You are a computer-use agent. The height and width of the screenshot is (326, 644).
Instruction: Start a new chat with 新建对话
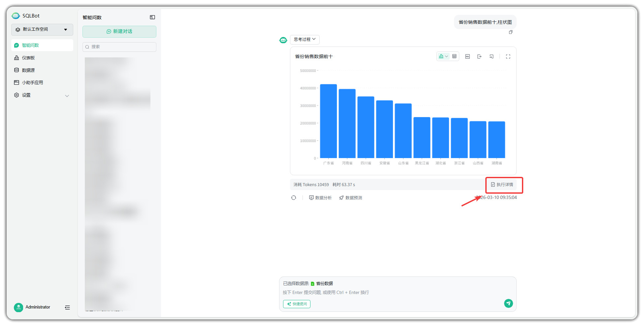pos(119,31)
